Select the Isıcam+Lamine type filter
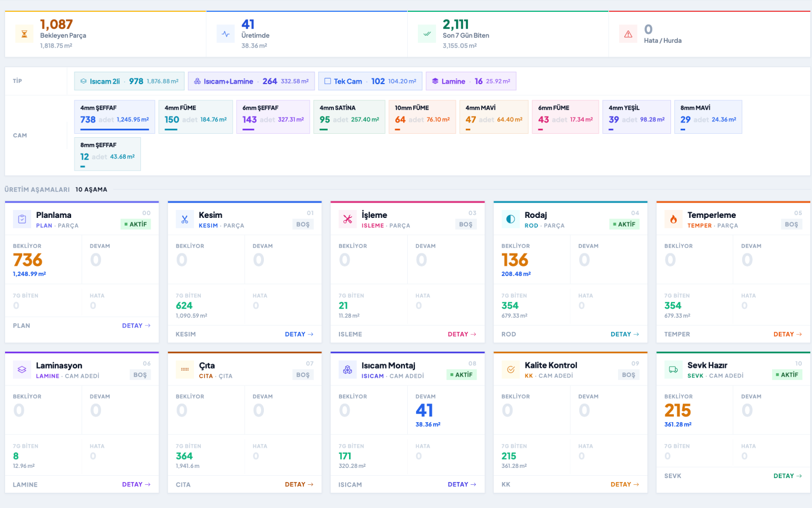 pos(251,81)
